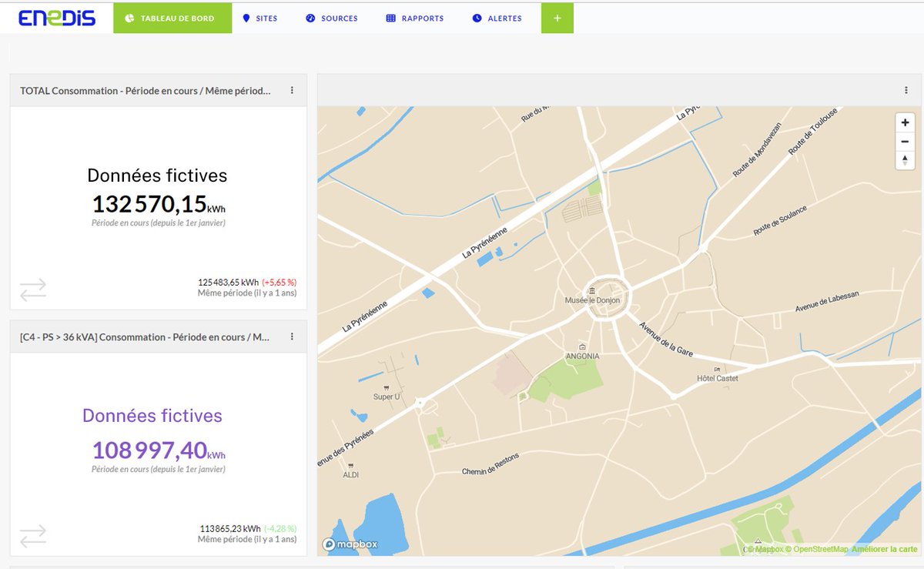Open the OpenStreetMap attribution link
Viewport: 924px width, 569px height.
(x=817, y=549)
